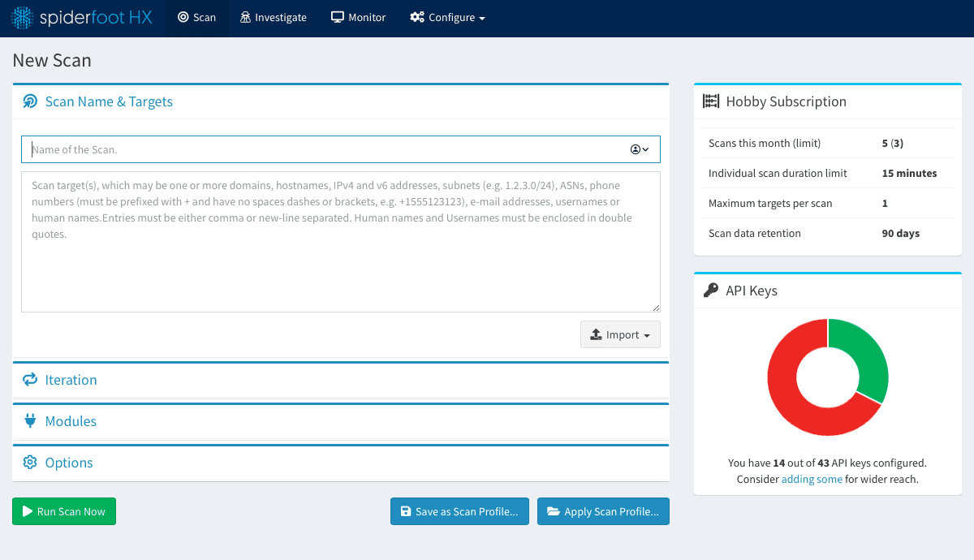Click the open folder icon on Apply button
974x560 pixels.
coord(554,511)
